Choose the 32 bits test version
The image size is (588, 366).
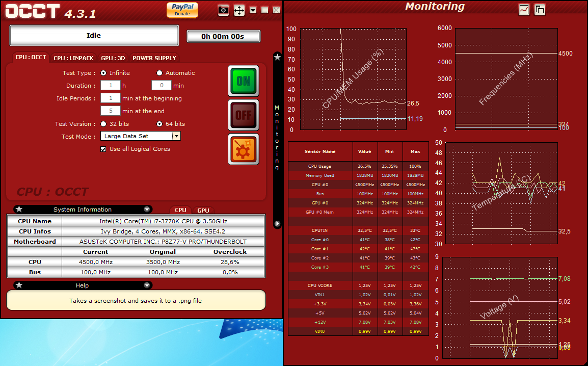point(103,124)
